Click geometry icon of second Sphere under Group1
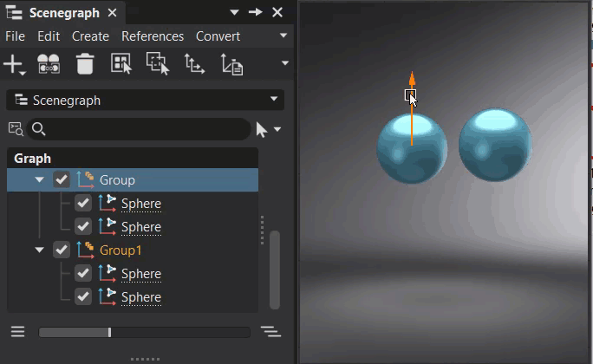This screenshot has height=364, width=593. pyautogui.click(x=107, y=297)
